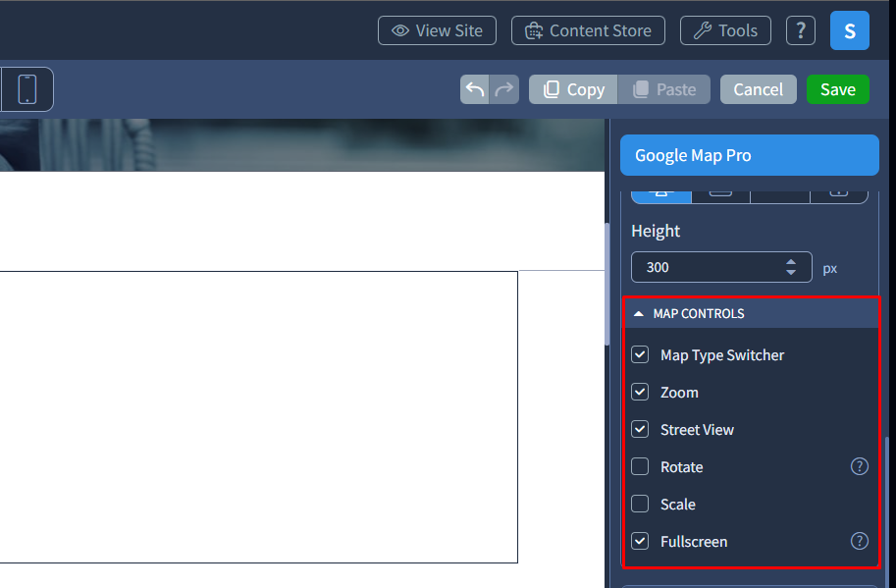Open the user account avatar S
This screenshot has height=588, width=896.
849,30
